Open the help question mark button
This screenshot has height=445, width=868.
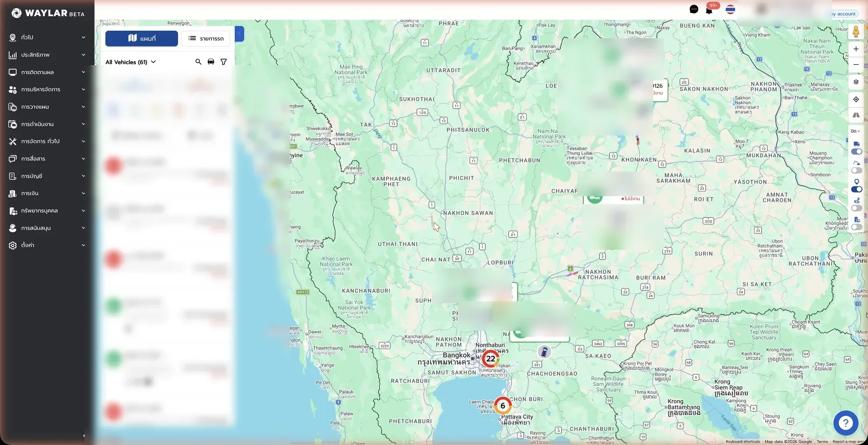pyautogui.click(x=845, y=422)
